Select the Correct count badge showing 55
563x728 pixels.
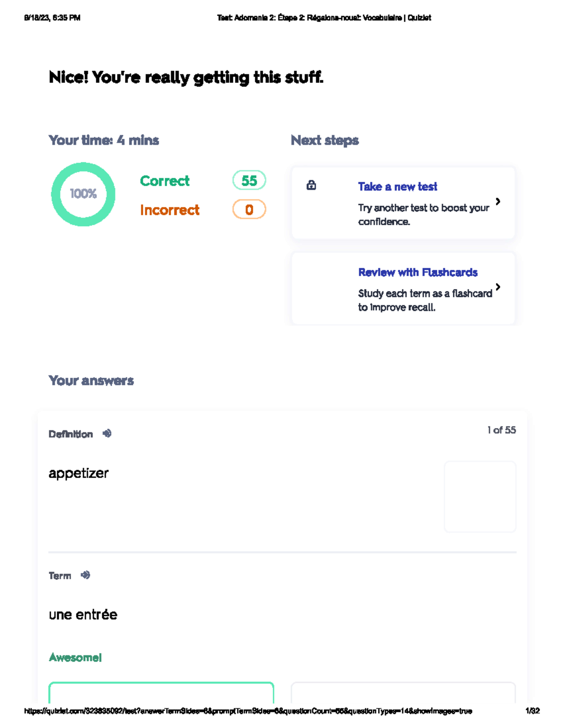[x=249, y=180]
